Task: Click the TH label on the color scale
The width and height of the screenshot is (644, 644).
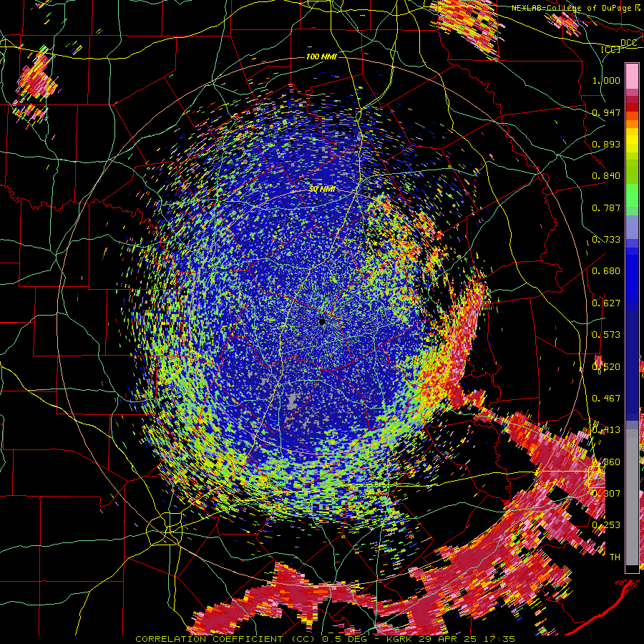Action: coord(615,557)
